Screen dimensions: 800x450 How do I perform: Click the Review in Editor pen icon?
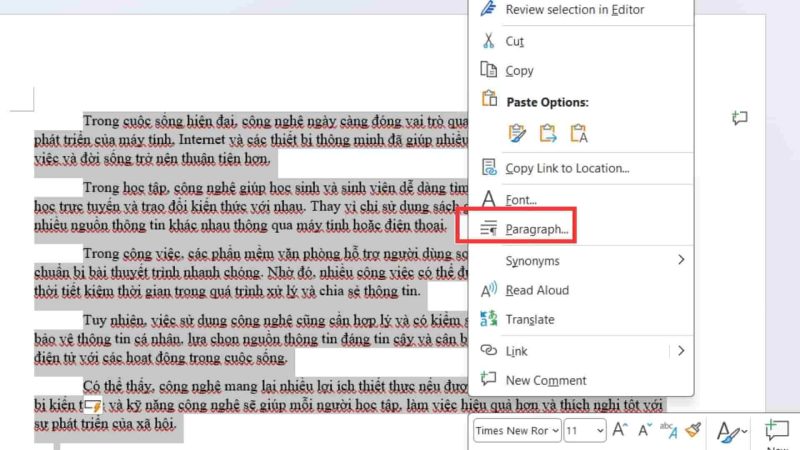488,8
